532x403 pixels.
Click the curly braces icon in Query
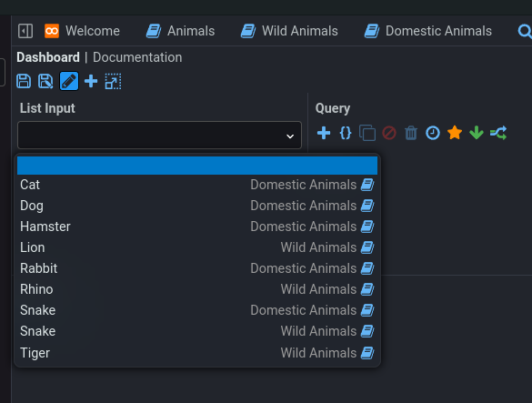tap(346, 133)
